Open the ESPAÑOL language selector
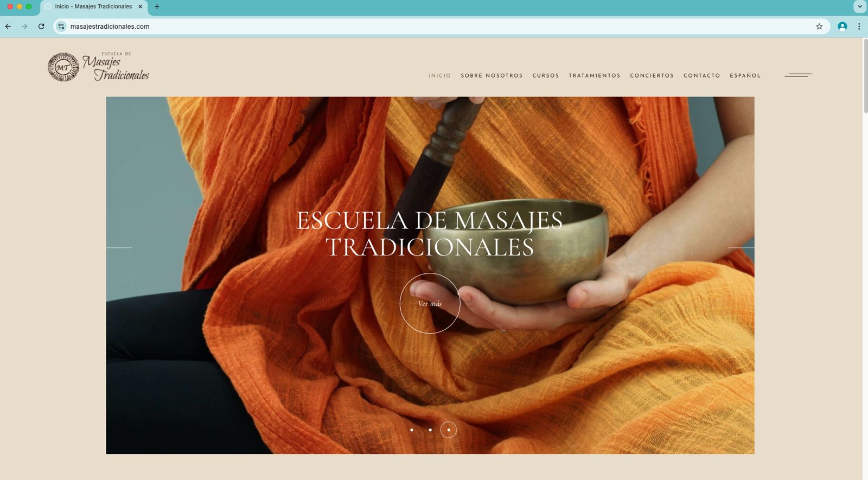868x480 pixels. [745, 76]
